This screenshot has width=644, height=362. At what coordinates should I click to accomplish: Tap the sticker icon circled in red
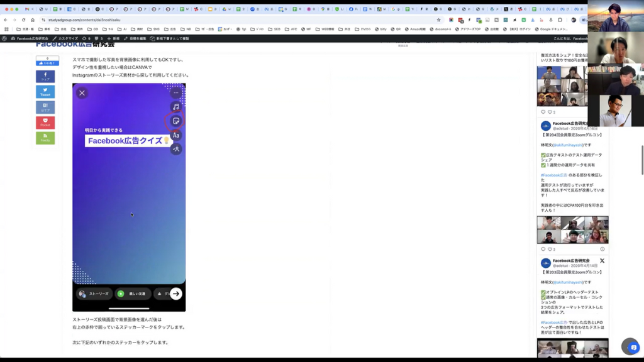coord(176,121)
